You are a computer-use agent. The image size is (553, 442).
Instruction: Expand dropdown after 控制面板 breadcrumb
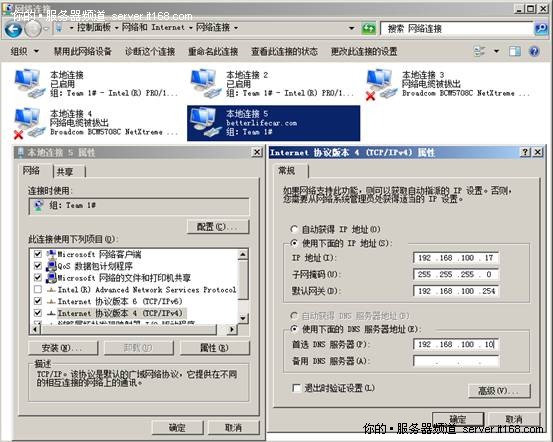(x=116, y=28)
